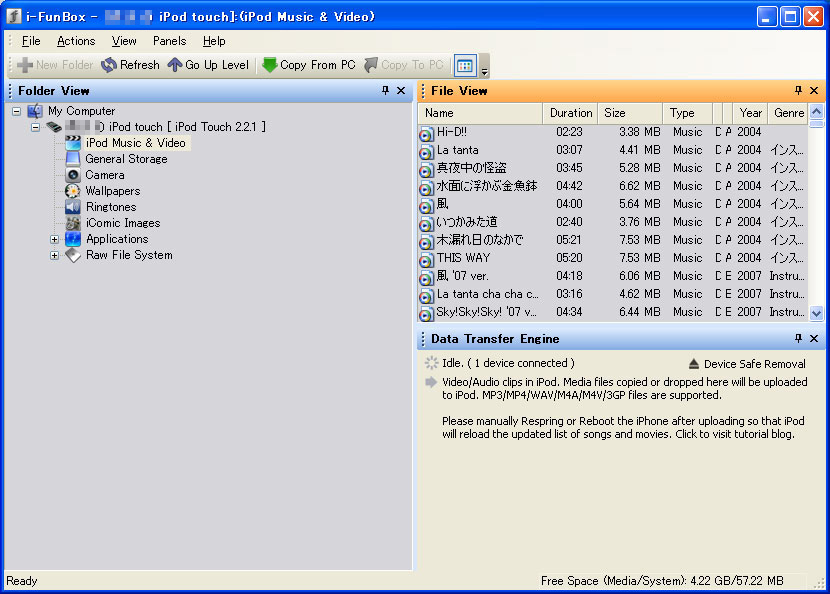Select the THIS WAY track icon
The width and height of the screenshot is (830, 594).
coord(426,260)
